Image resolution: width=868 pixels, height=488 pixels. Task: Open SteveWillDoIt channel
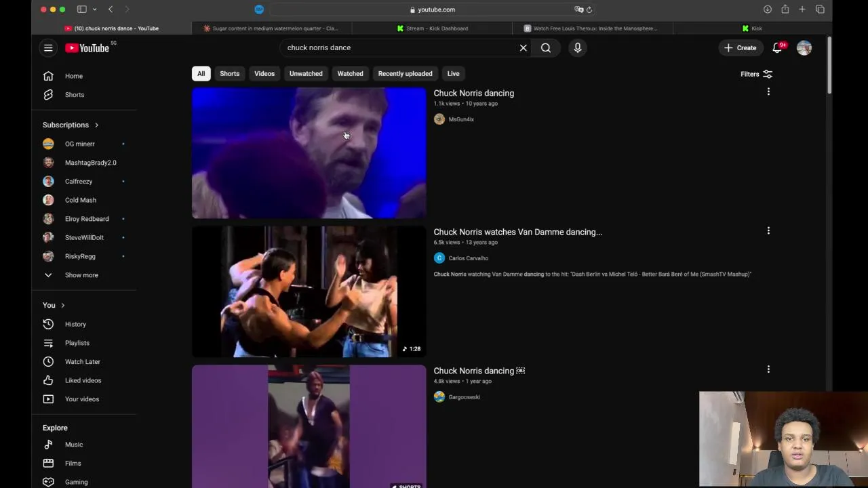(84, 237)
